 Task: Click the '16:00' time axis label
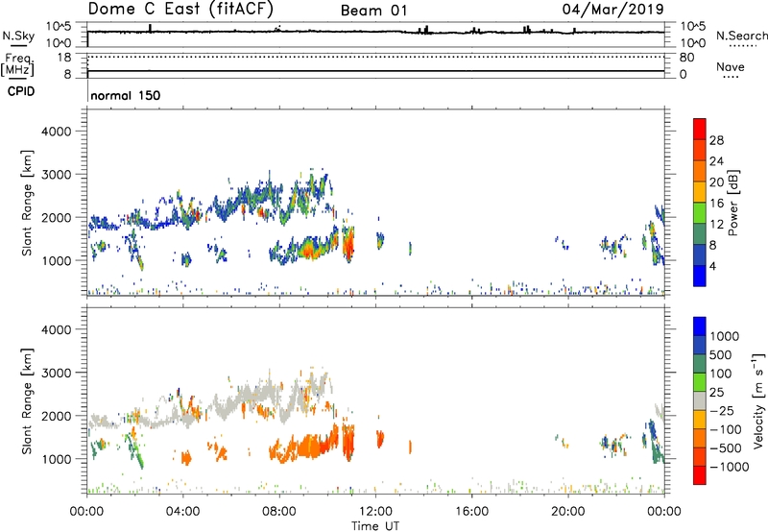(471, 512)
